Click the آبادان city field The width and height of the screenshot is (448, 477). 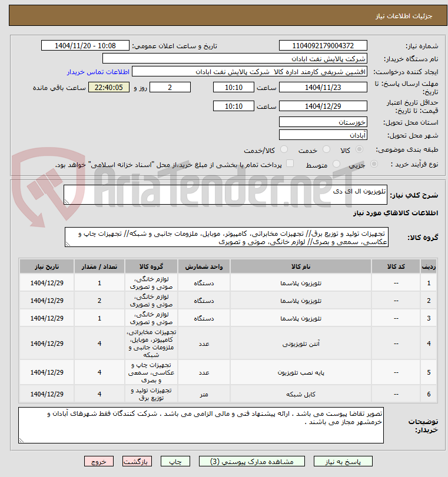click(323, 135)
